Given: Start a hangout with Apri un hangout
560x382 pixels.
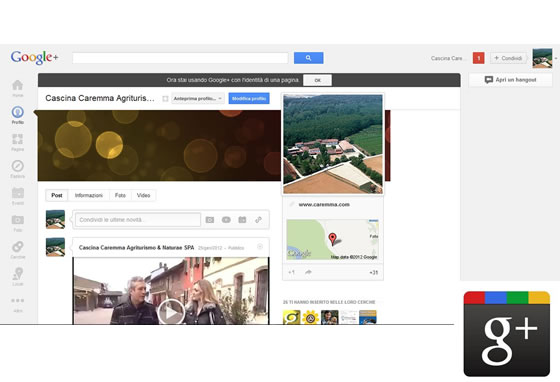Looking at the screenshot, I should 511,80.
